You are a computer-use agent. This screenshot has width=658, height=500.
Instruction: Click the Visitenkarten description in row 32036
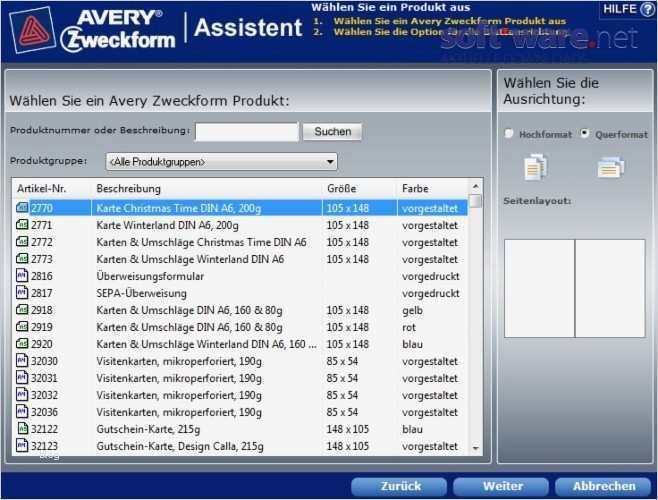[179, 412]
